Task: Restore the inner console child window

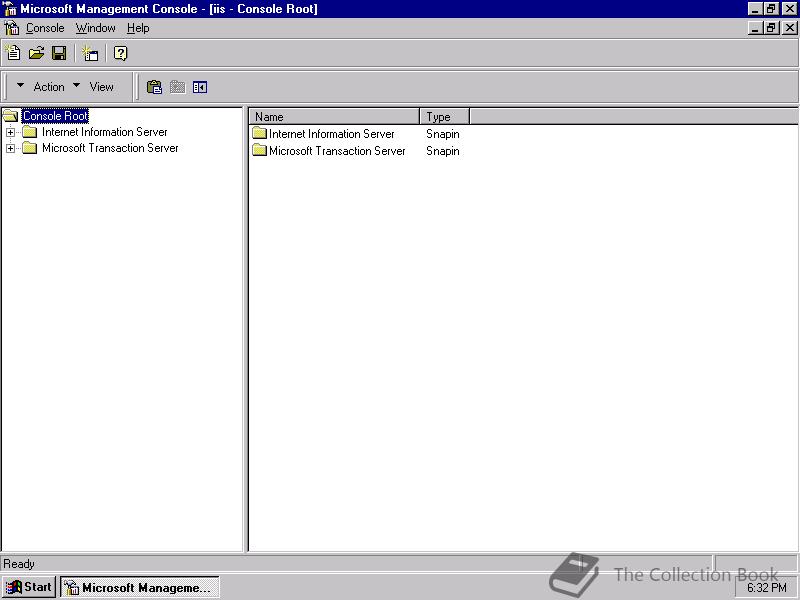Action: (x=771, y=28)
